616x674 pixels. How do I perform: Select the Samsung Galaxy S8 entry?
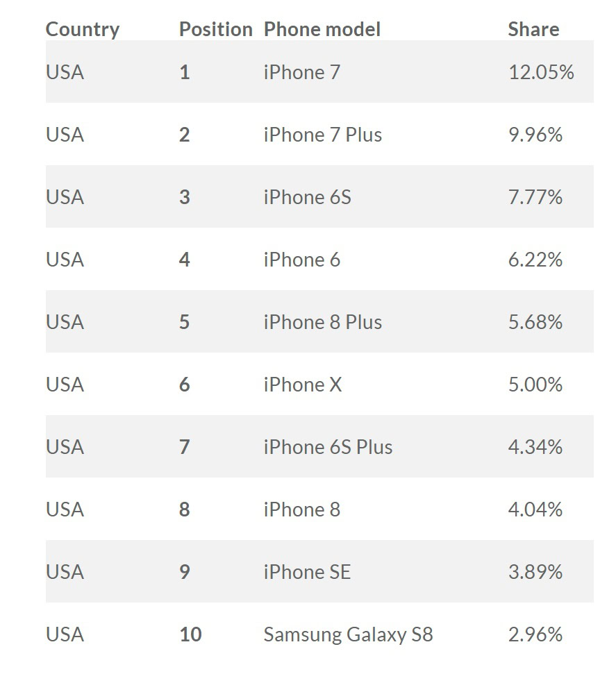(x=348, y=634)
